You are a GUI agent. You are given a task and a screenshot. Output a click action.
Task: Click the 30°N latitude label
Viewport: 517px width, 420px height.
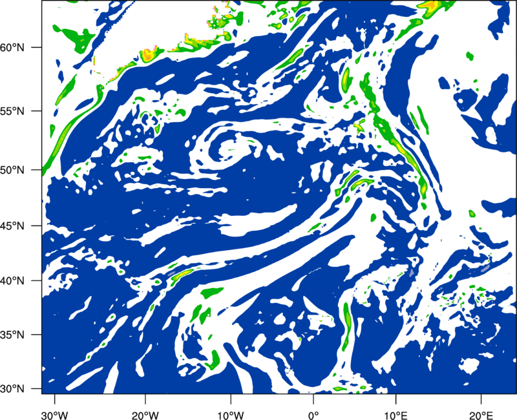12,389
